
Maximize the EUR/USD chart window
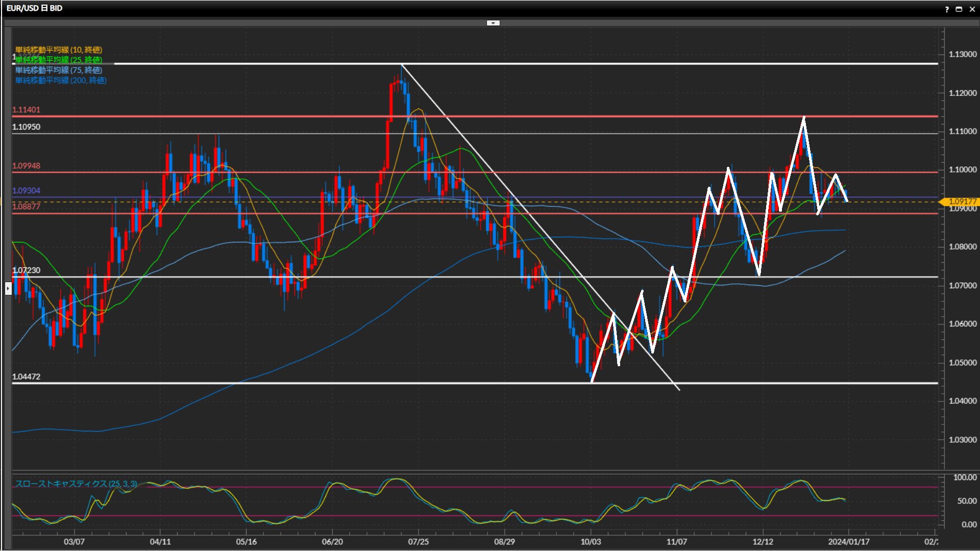pos(959,9)
